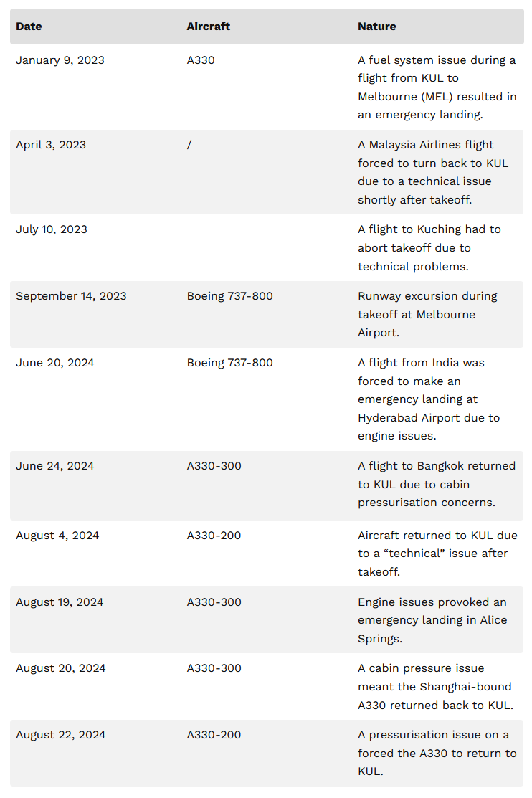The image size is (532, 798).
Task: Select the January 9, 2023 date cell
Action: (60, 60)
